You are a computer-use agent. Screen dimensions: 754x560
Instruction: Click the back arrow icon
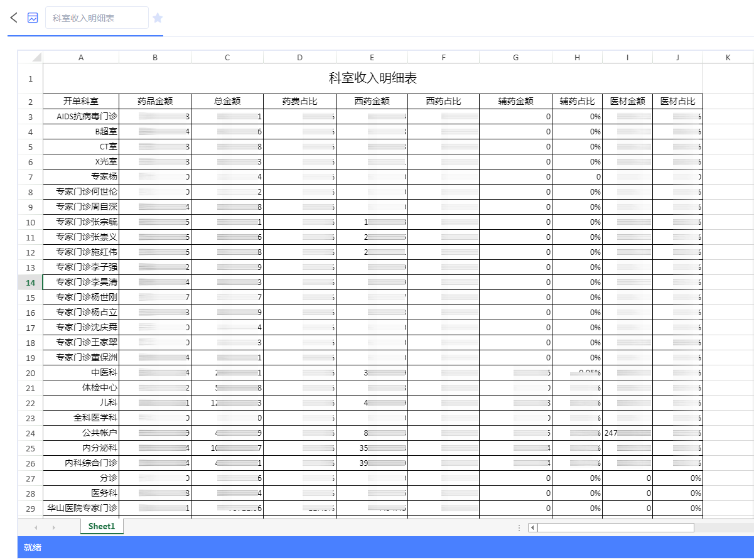pos(14,18)
